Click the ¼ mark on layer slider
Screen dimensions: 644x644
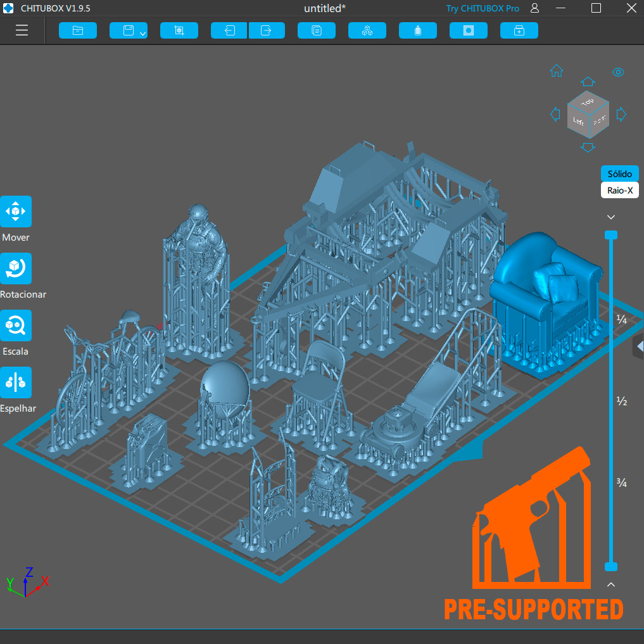pyautogui.click(x=622, y=320)
